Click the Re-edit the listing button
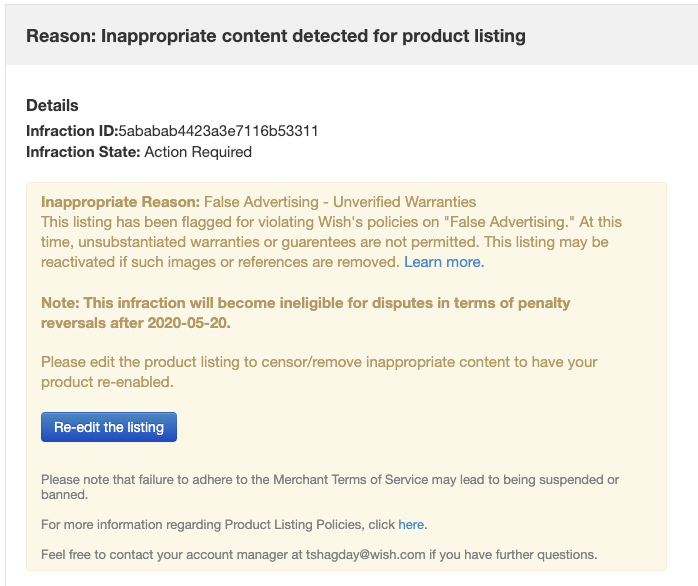 coord(109,427)
